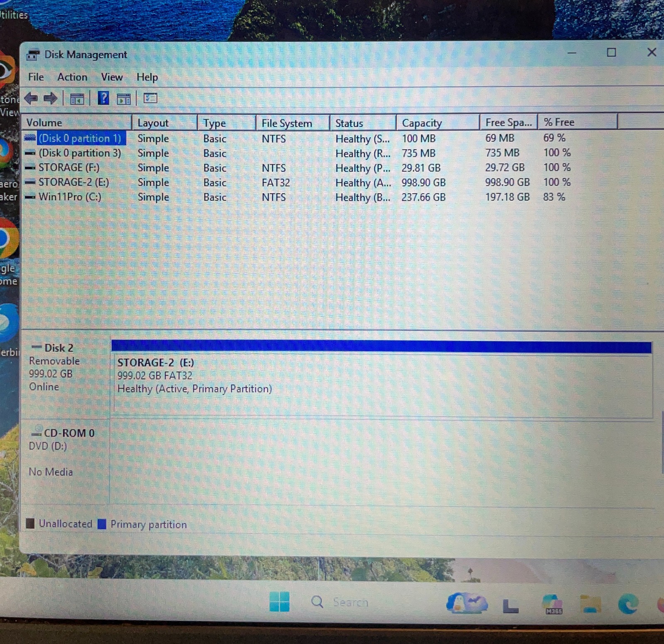
Task: Sort by the Type column header
Action: click(227, 123)
